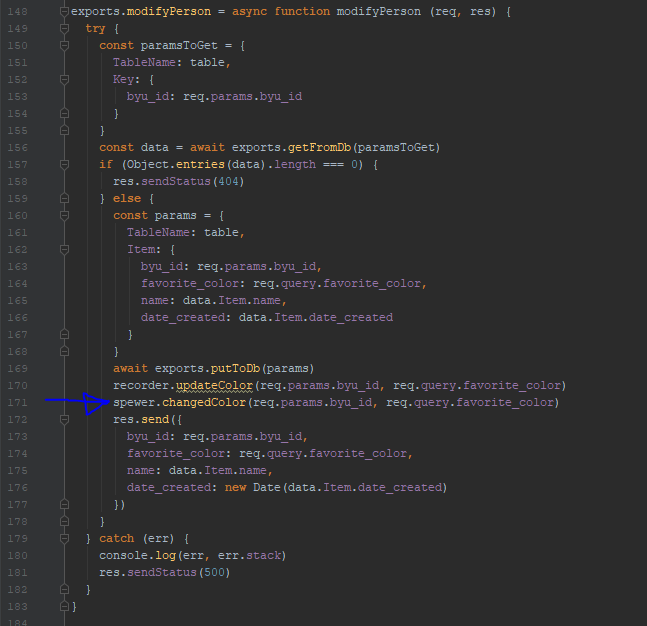Click fold end marker at line 154

pos(64,113)
